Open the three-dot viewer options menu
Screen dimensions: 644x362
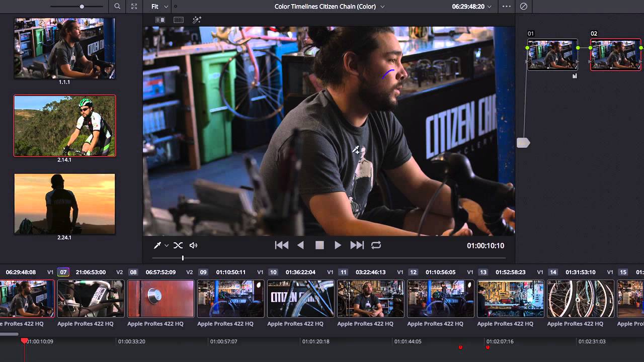[507, 7]
